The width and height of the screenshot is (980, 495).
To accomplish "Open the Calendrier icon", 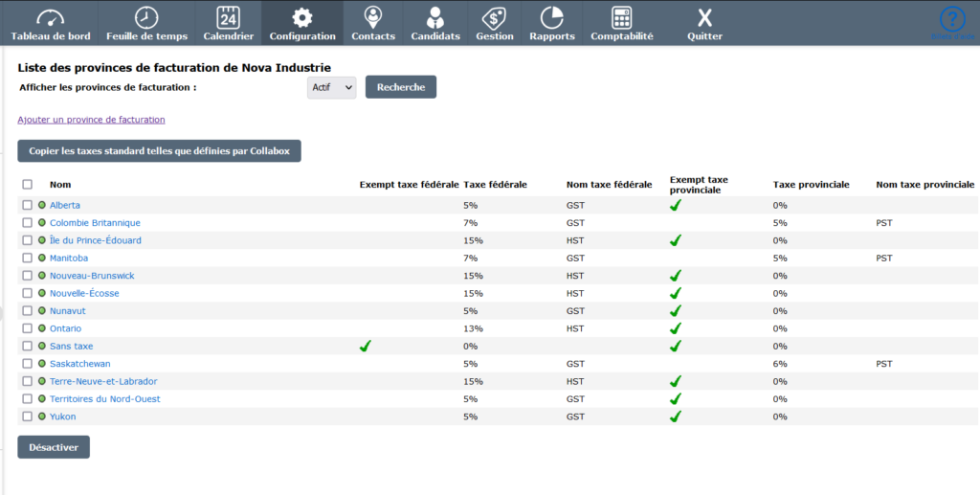I will point(228,17).
